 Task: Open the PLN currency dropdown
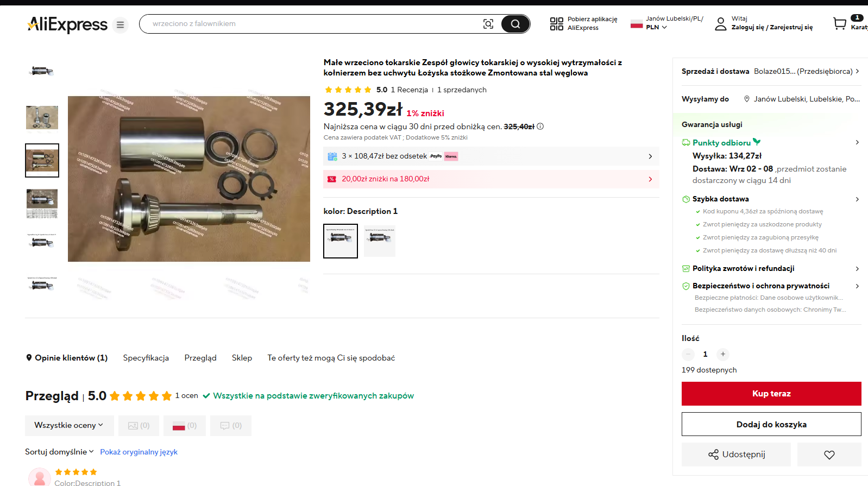click(x=656, y=27)
